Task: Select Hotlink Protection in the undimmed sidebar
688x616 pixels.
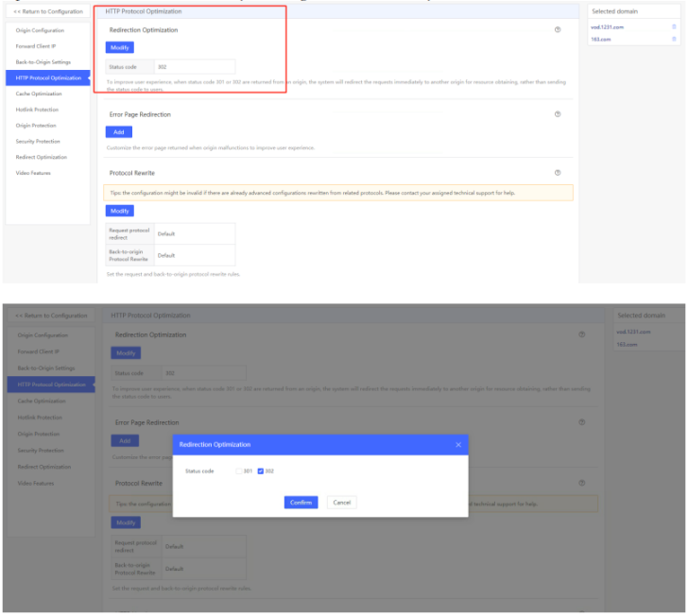Action: pos(38,110)
